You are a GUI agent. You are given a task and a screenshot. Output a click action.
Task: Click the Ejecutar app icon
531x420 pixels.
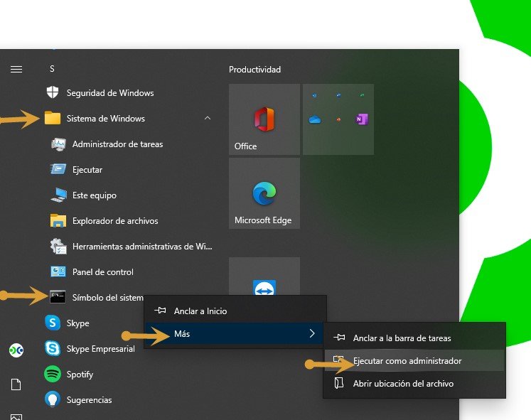click(58, 169)
